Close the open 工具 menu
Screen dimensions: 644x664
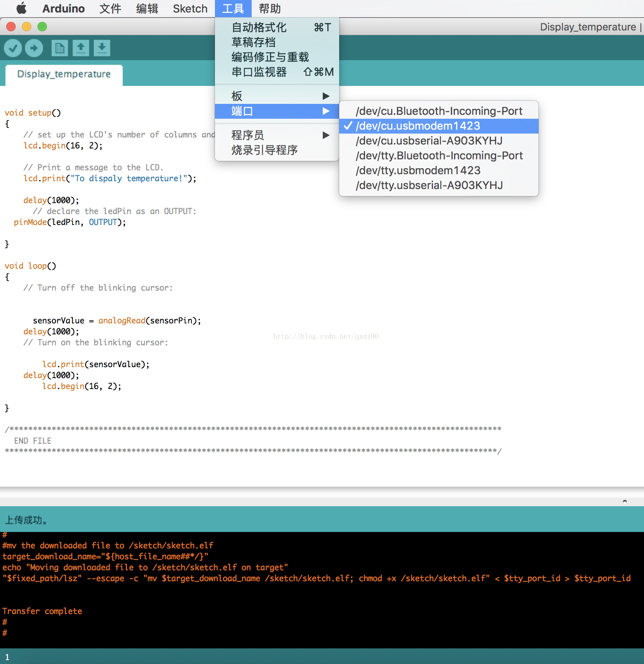233,8
